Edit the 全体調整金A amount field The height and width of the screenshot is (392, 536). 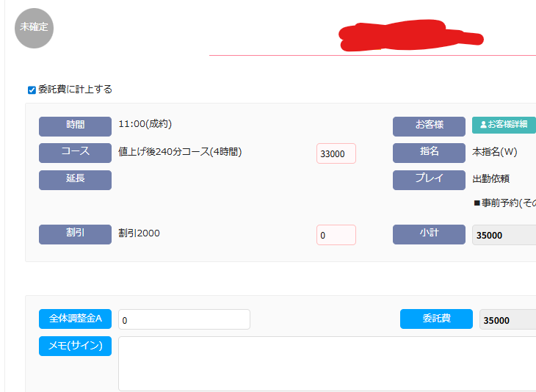tap(184, 320)
